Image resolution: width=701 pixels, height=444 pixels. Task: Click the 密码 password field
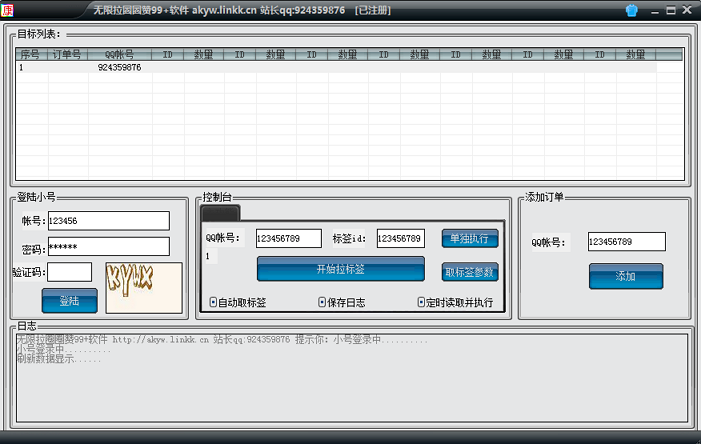[109, 246]
